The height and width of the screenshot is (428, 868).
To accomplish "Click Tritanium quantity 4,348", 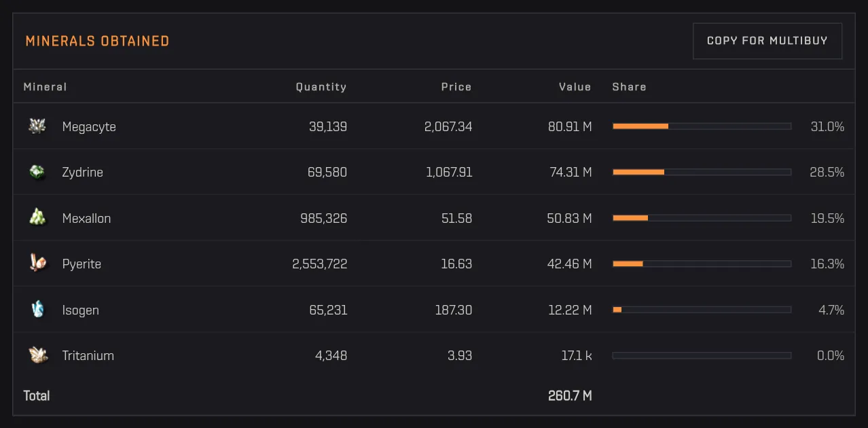I will (x=331, y=356).
